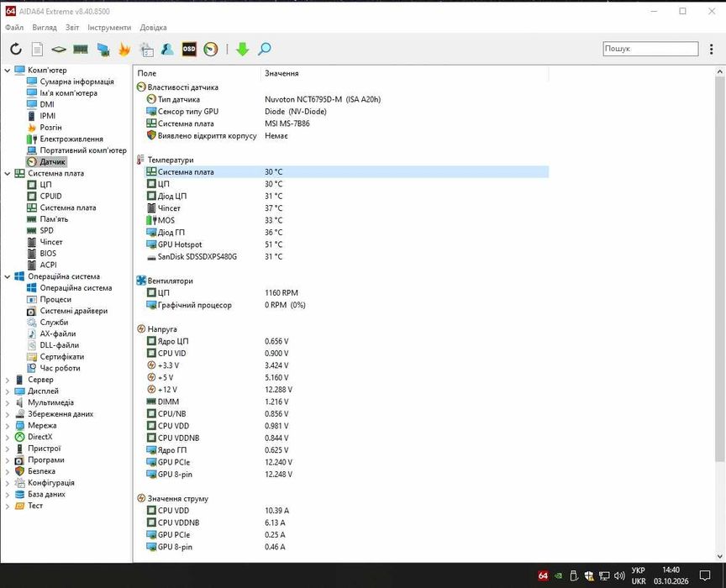Expand the Дисплей tree node
Viewport: 726px width, 588px height.
pyautogui.click(x=8, y=391)
